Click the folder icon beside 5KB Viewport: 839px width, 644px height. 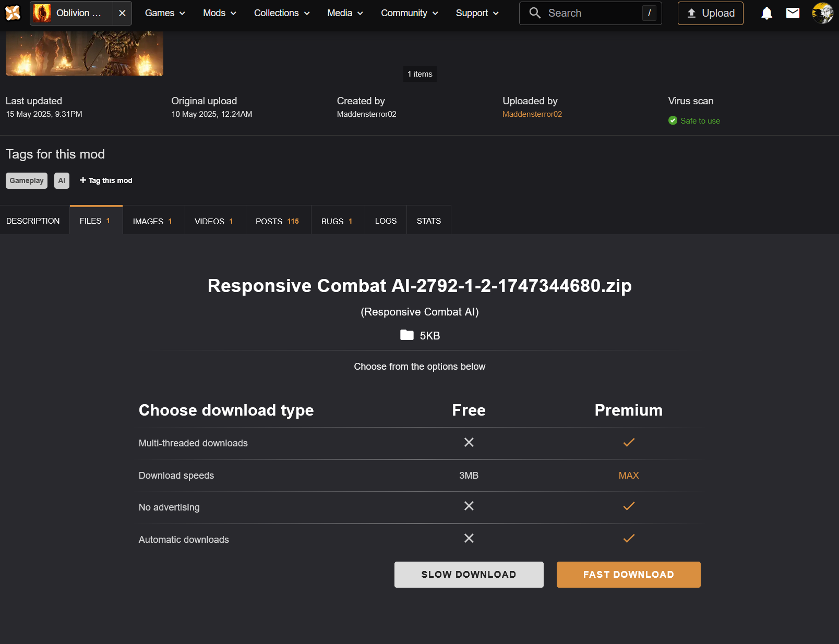(407, 335)
